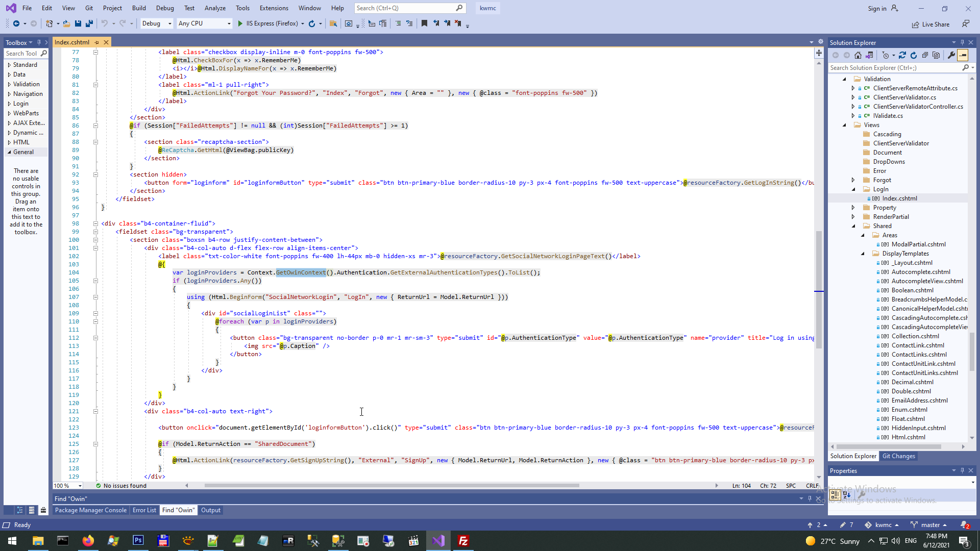Click the Save All toolbar icon
980x551 pixels.
(89, 23)
